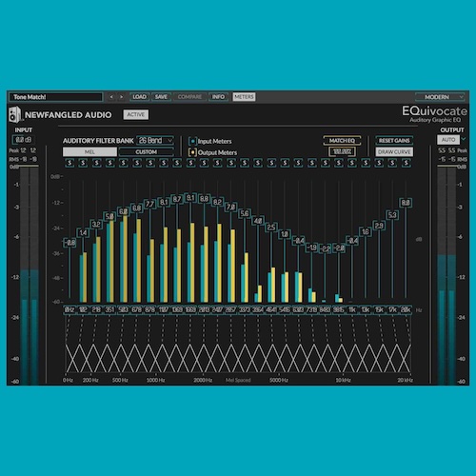
Task: Click the previous preset arrow
Action: pos(111,97)
